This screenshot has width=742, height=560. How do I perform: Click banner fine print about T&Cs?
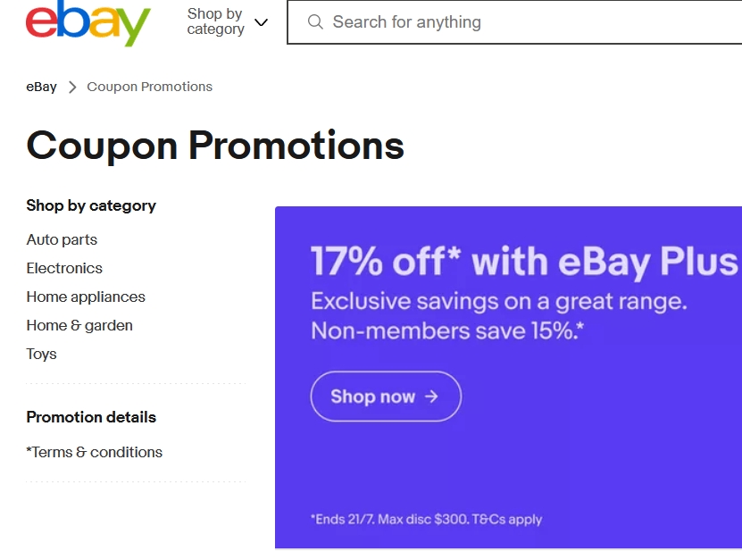point(427,519)
